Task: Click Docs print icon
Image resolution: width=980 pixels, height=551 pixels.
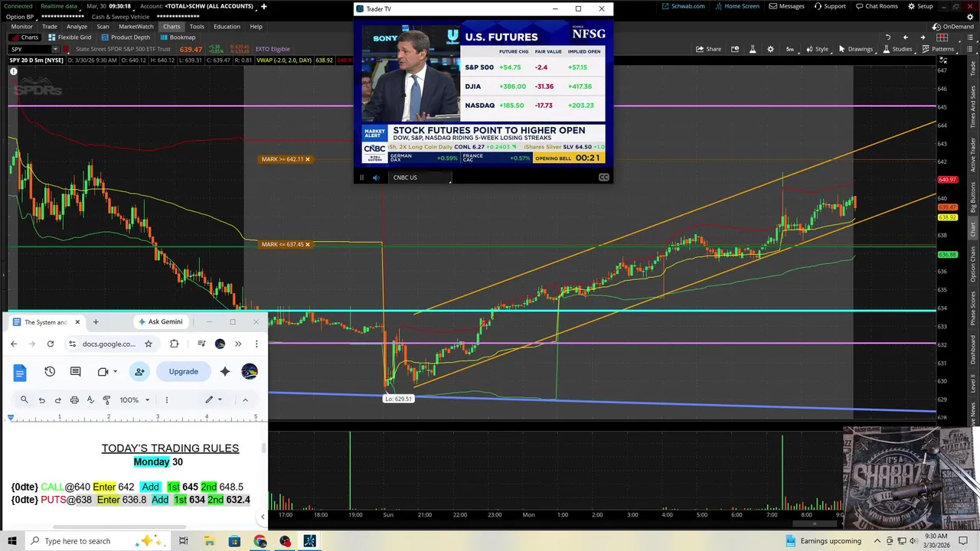Action: click(x=74, y=399)
